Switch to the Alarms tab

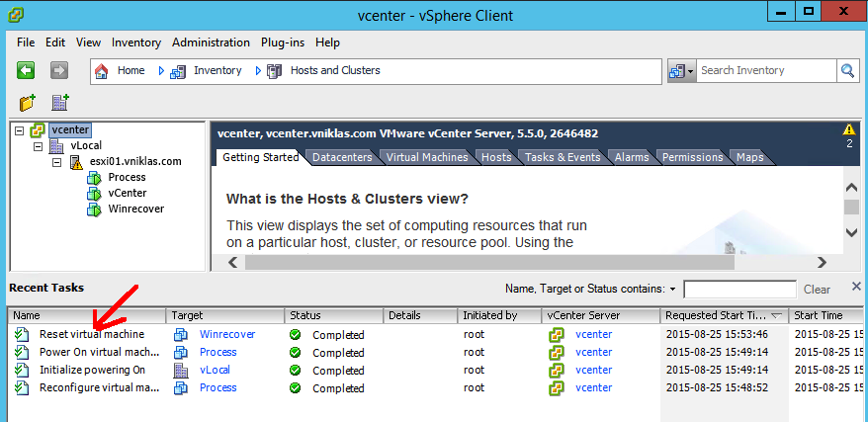632,157
